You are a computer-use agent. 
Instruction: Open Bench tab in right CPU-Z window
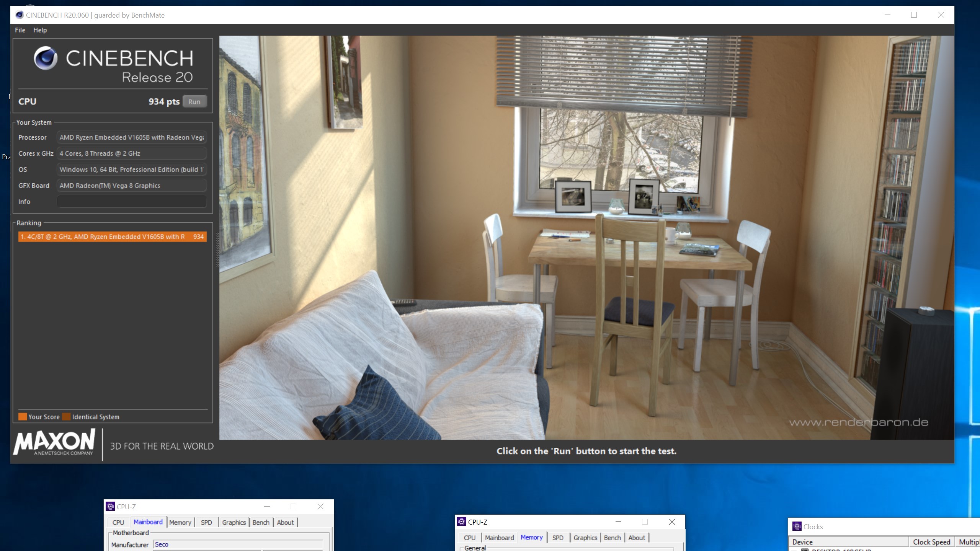click(612, 538)
